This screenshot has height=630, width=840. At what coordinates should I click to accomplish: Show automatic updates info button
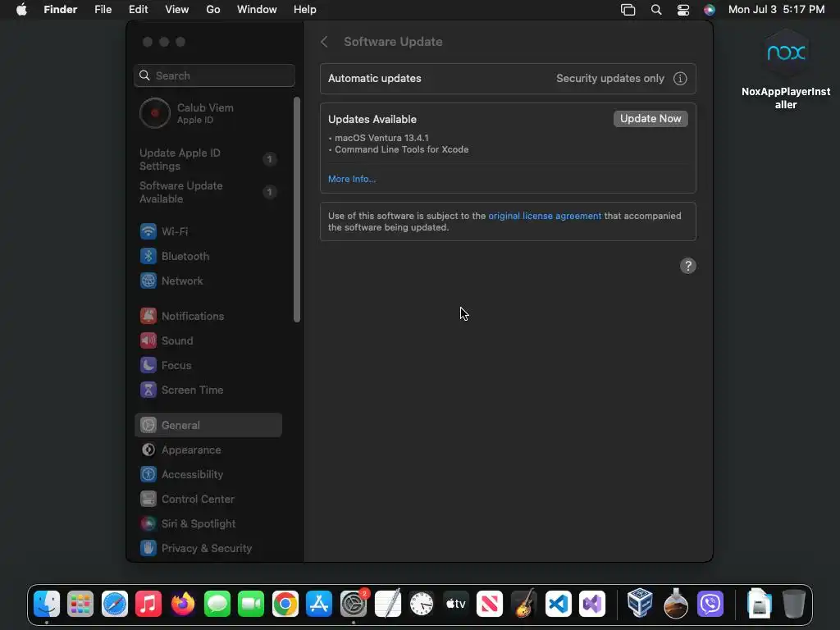pyautogui.click(x=680, y=79)
